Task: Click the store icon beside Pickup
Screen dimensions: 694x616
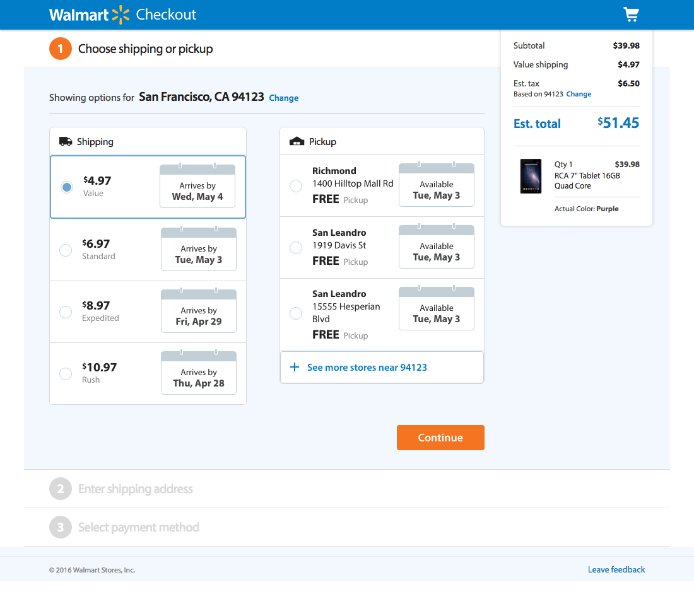Action: [x=297, y=141]
